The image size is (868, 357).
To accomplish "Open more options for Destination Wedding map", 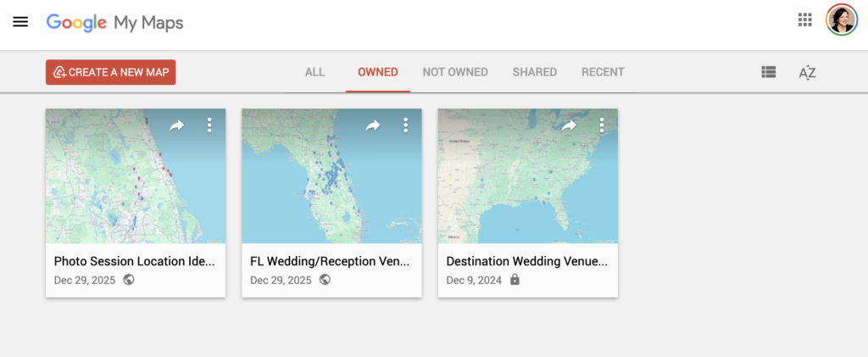I will coord(602,126).
